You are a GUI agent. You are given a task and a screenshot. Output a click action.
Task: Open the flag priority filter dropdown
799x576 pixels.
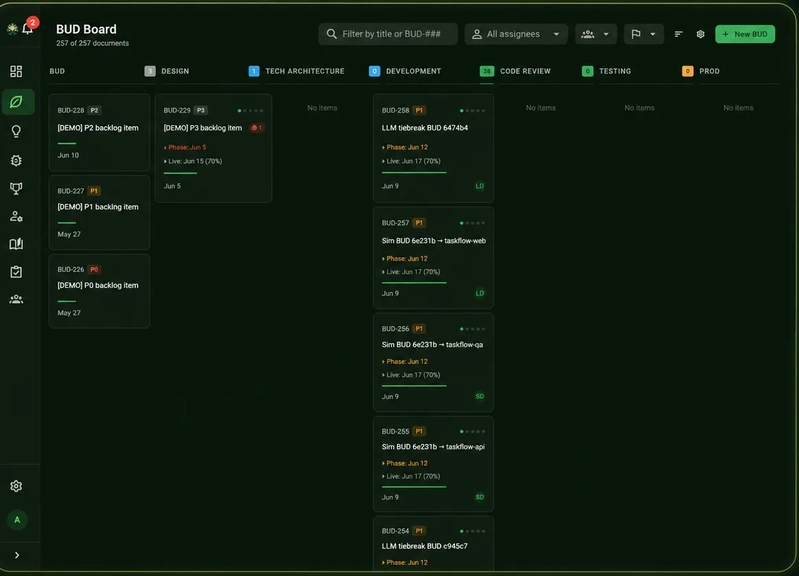pos(644,34)
